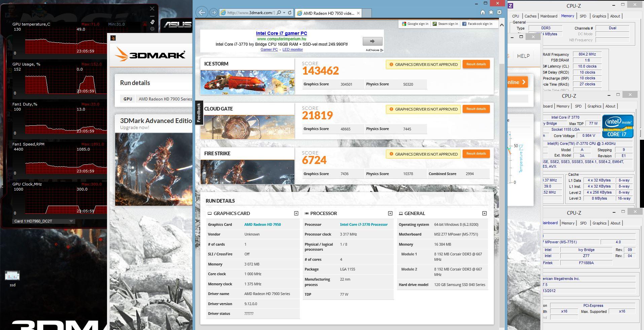The image size is (644, 330).
Task: Collapse the General section
Action: 485,213
